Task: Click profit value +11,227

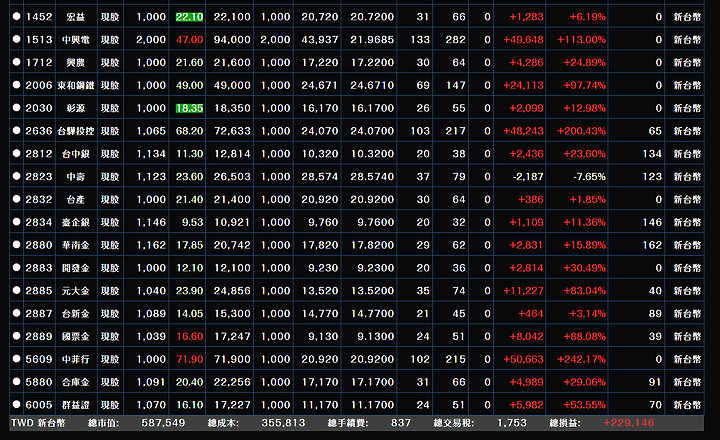Action: (523, 291)
